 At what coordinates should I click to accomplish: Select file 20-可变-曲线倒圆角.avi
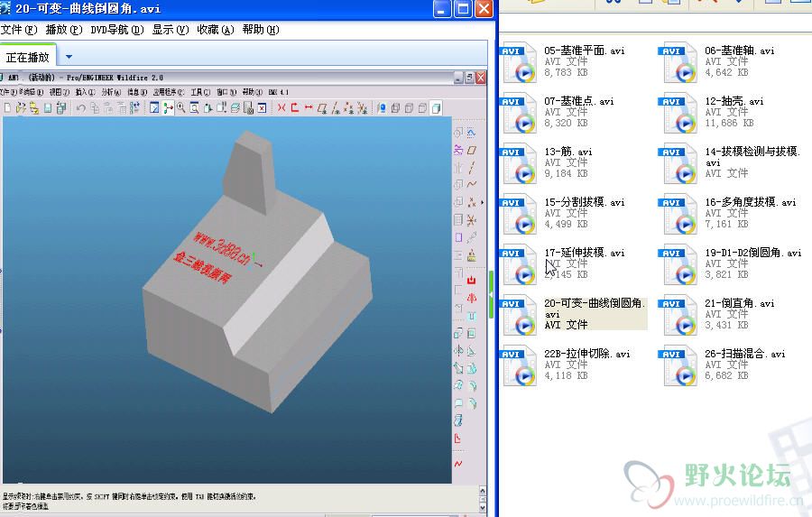[x=595, y=308]
